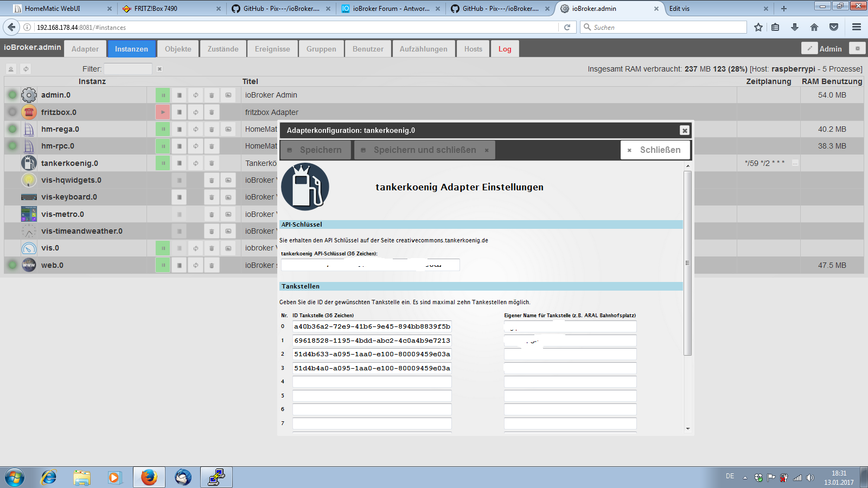Click the instances Filter input field
This screenshot has height=488, width=868.
click(x=128, y=69)
